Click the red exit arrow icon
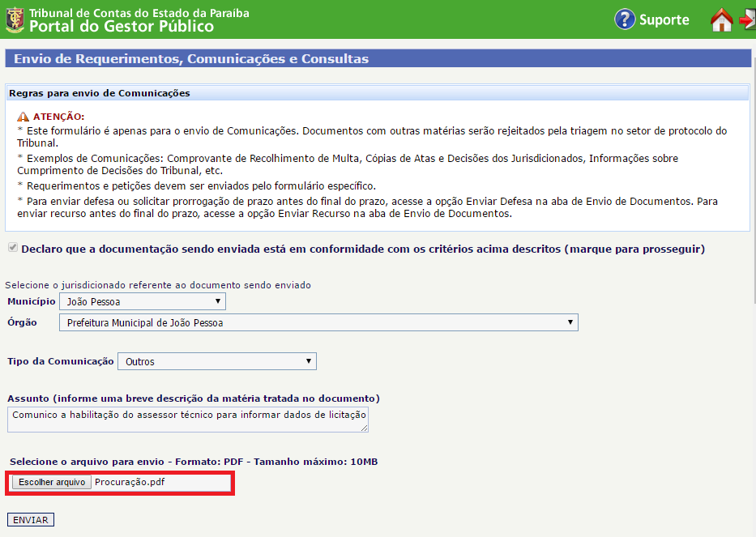Viewport: 756px width, 537px height. pyautogui.click(x=747, y=20)
